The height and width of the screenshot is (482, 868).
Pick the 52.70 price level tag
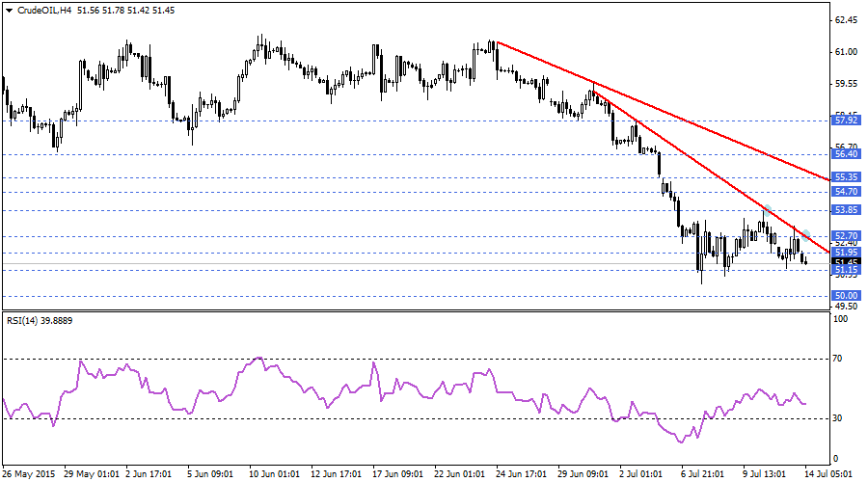pyautogui.click(x=846, y=235)
